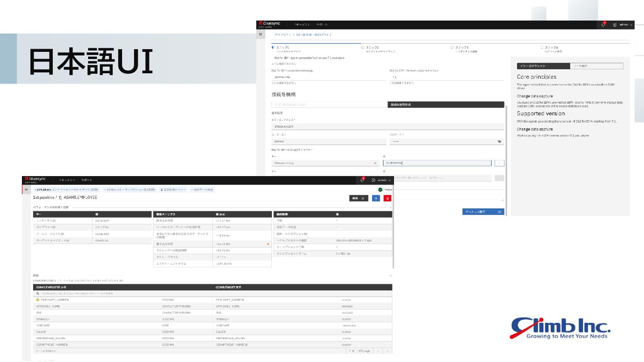Click property add button next to GLUESYNCW value

pos(500,163)
